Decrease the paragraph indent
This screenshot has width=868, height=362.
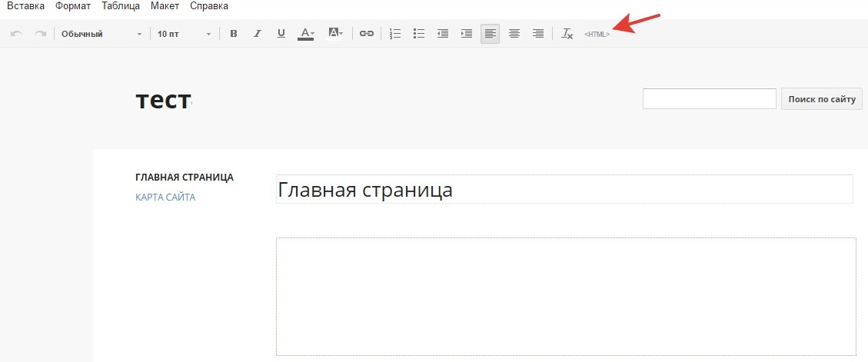click(443, 34)
